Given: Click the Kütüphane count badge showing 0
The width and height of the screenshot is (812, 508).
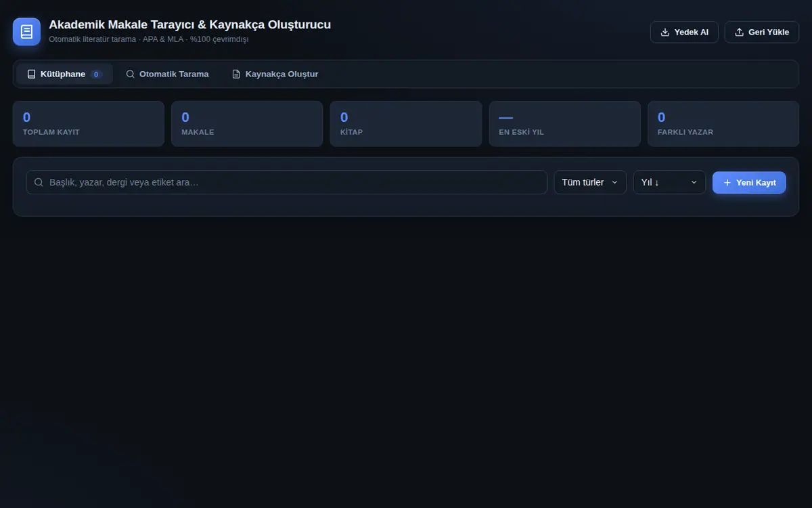Looking at the screenshot, I should [96, 75].
